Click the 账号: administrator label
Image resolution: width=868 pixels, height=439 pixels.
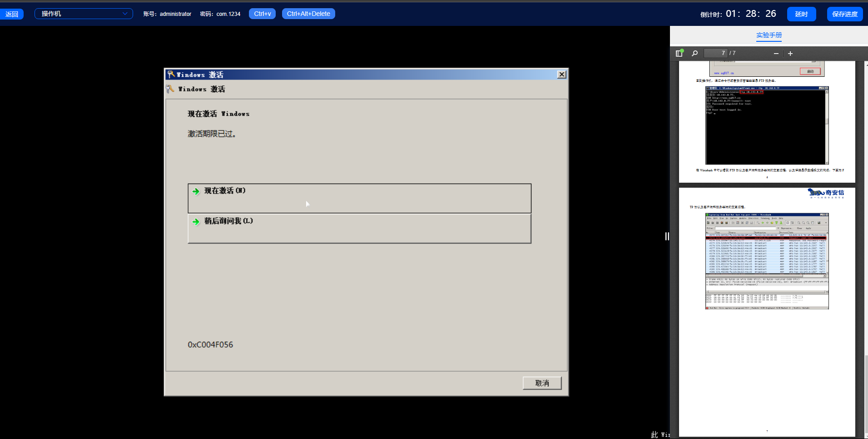167,14
